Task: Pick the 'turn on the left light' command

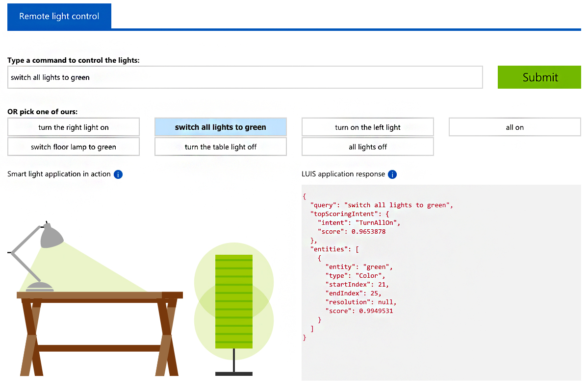Action: coord(368,127)
